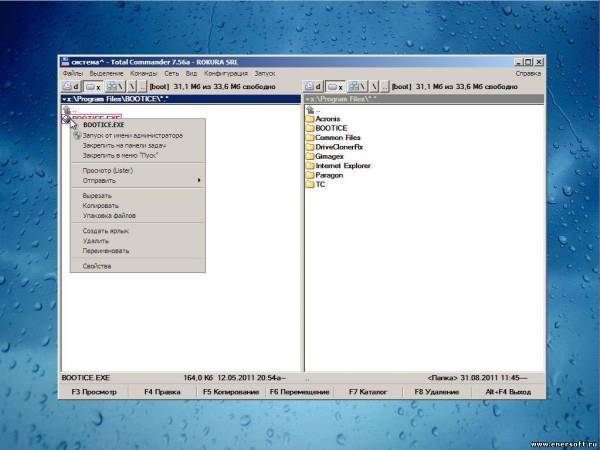
Task: Click the parent folder '..' entry in right panel
Action: click(313, 110)
